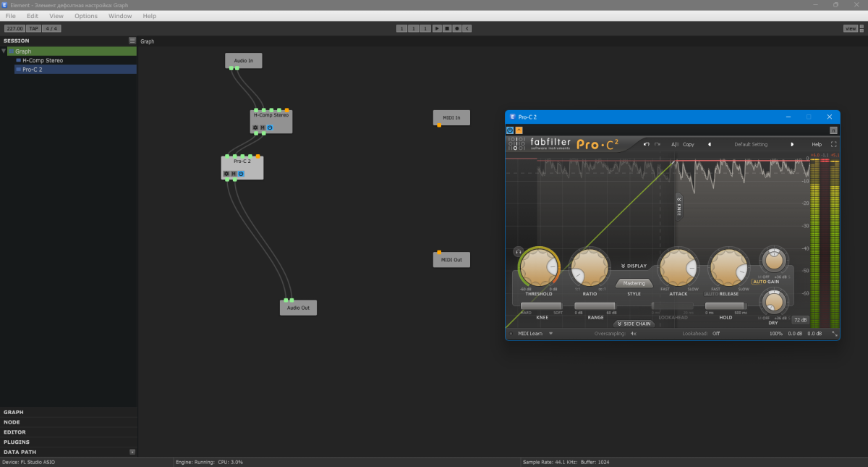Open the MIDI Learn dropdown arrow
This screenshot has width=868, height=467.
click(550, 334)
